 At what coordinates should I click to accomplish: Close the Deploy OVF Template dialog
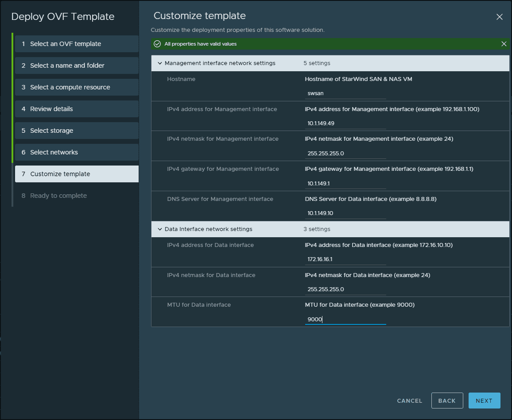tap(499, 17)
